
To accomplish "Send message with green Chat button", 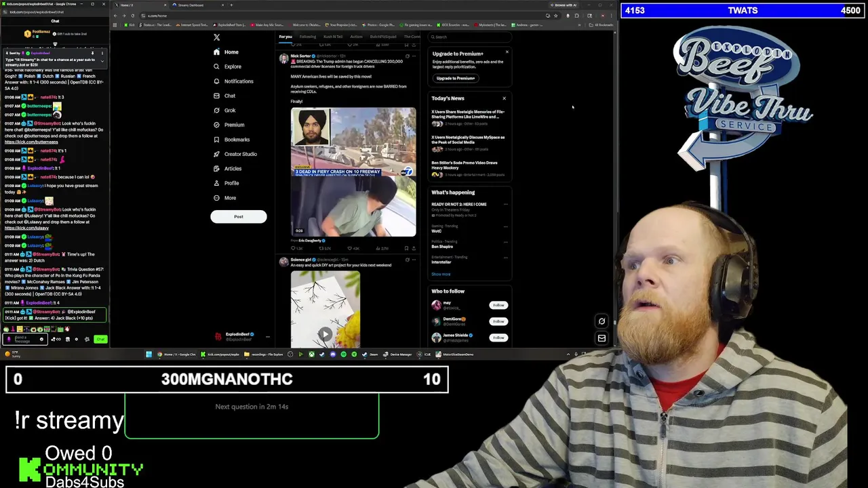I will (100, 339).
